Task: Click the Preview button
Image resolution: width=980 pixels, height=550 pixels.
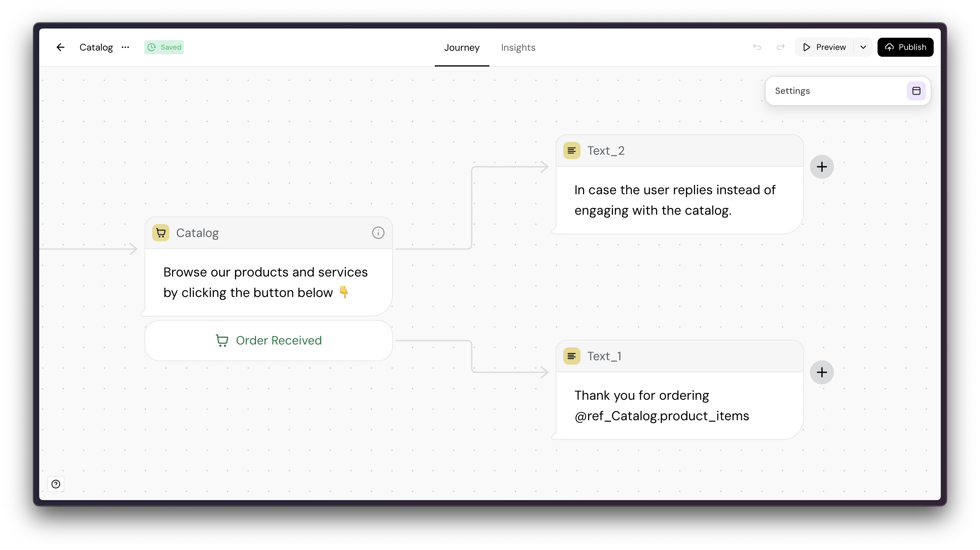Action: (824, 47)
